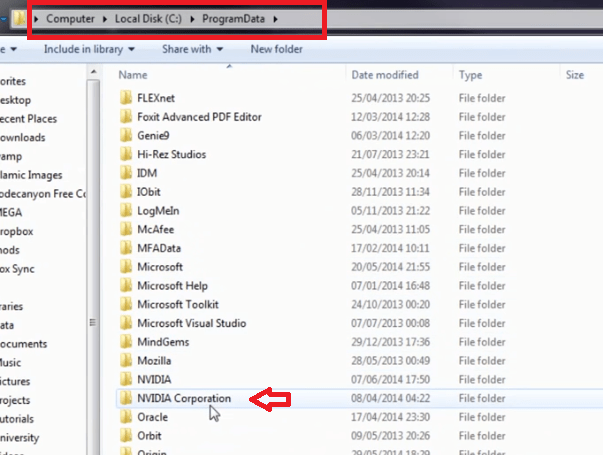Click the NVIDIA Corporation folder icon
This screenshot has height=455, width=603.
pos(125,398)
